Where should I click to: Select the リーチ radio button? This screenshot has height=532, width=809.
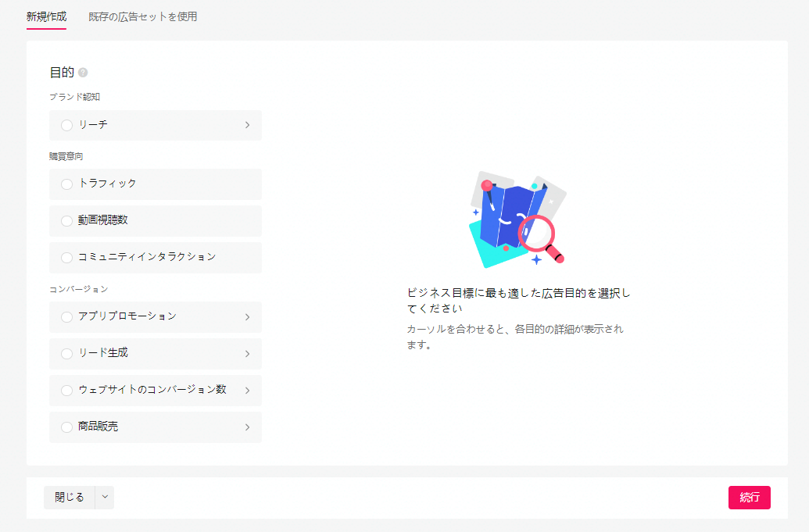coord(66,125)
